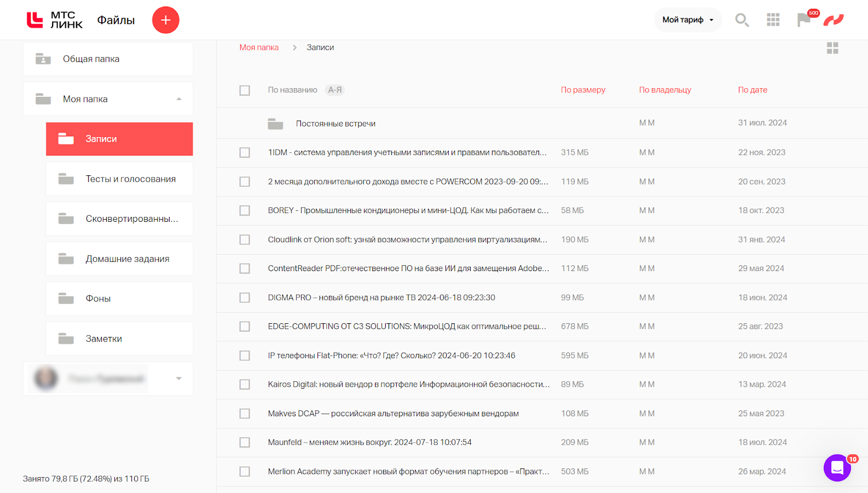The height and width of the screenshot is (493, 868).
Task: Open the purple chat support bubble
Action: click(x=837, y=468)
